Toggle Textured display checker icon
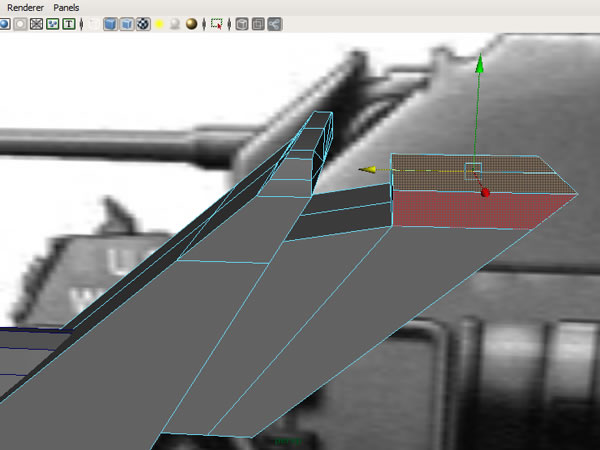 143,24
